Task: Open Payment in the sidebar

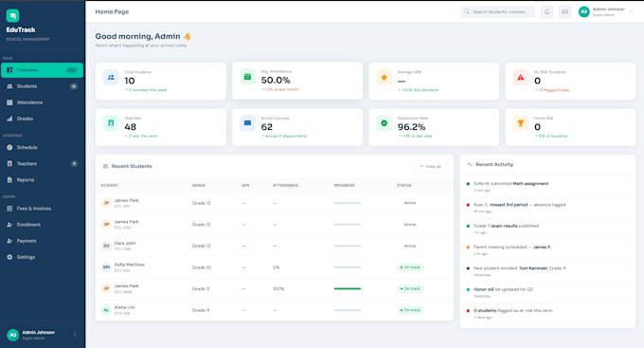Action: 42,241
